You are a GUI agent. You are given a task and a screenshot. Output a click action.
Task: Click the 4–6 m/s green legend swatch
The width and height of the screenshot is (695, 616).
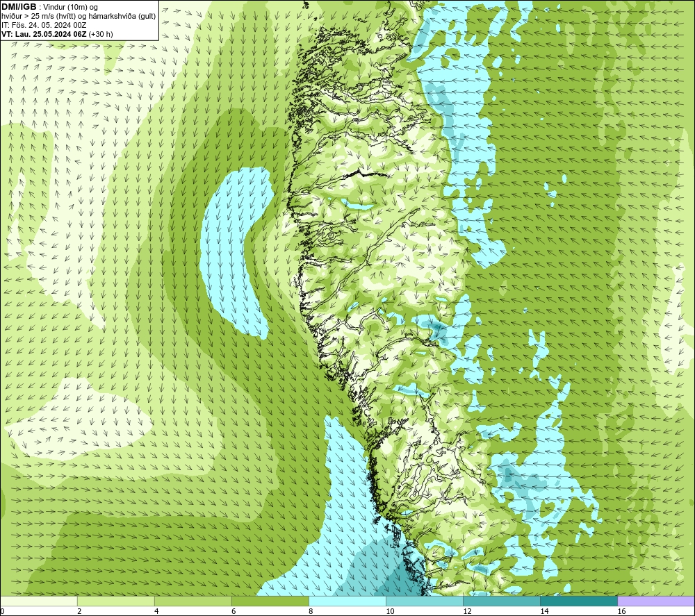coord(193,601)
